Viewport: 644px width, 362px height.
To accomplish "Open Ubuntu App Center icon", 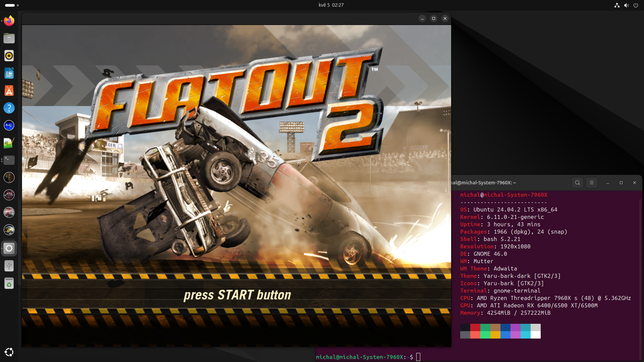I will point(9,90).
